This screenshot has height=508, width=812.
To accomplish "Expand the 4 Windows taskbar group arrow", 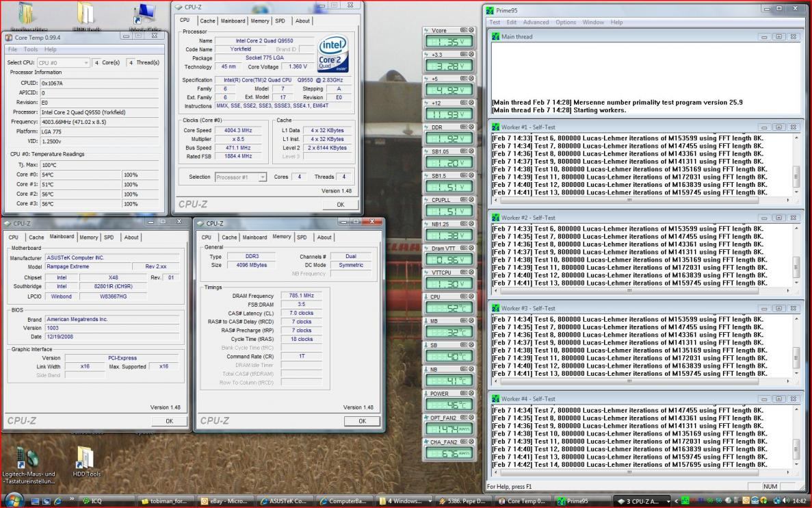I will [430, 501].
